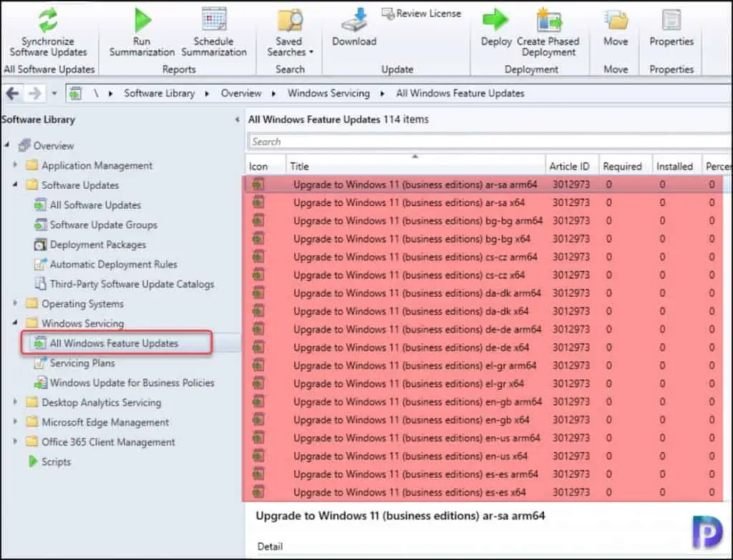This screenshot has height=560, width=733.
Task: Collapse the Overview tree node
Action: (x=7, y=145)
